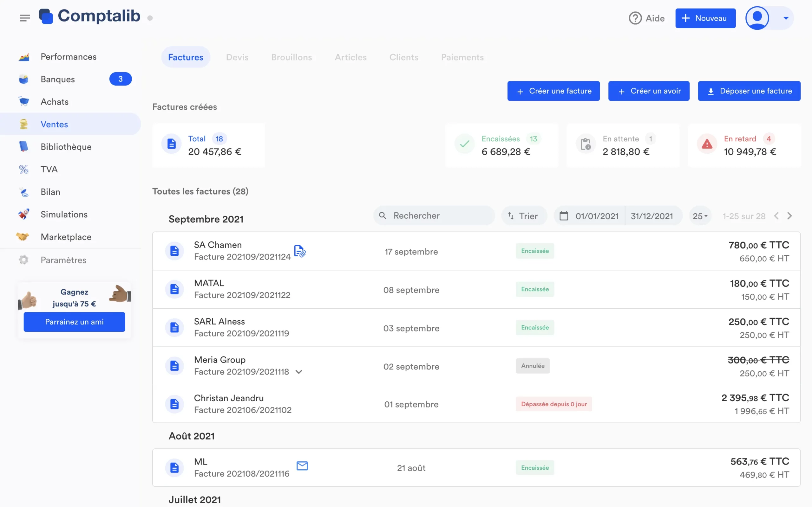Open Performances in the sidebar
This screenshot has width=812, height=507.
(69, 57)
